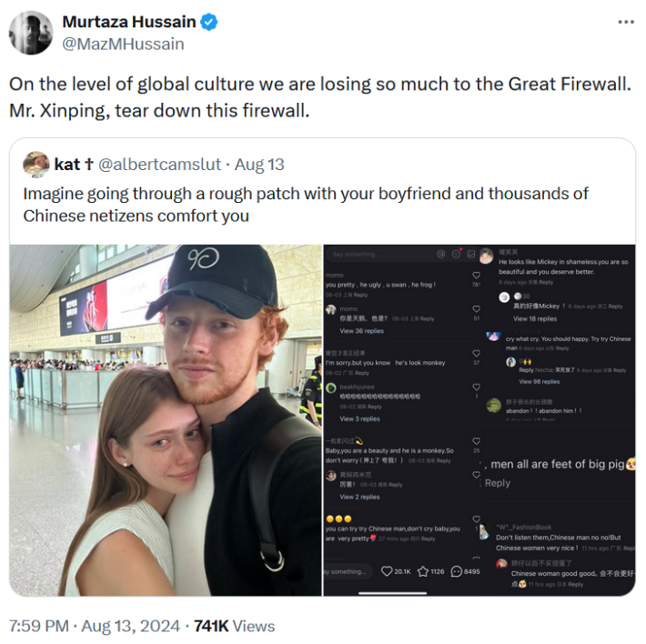The width and height of the screenshot is (646, 644).
Task: Click the emoji icon in comment bar
Action: point(457,255)
